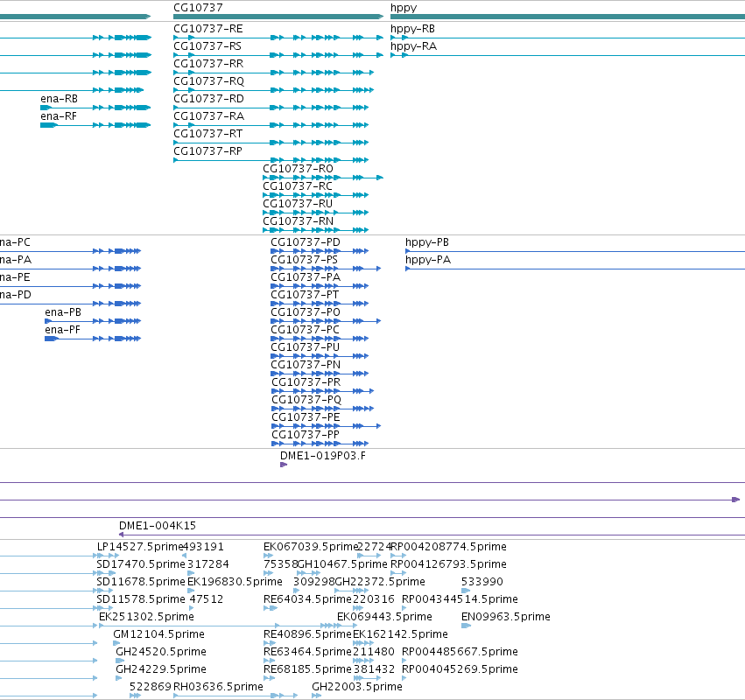Select EST RH03636.5prime
This screenshot has width=745, height=700.
click(x=218, y=687)
